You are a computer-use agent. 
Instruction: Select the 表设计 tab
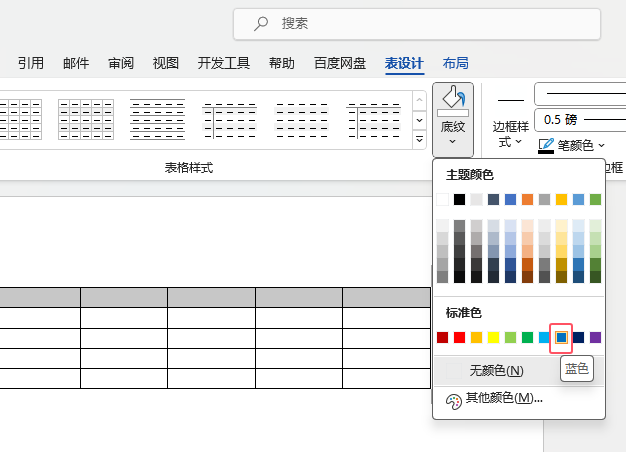point(404,63)
